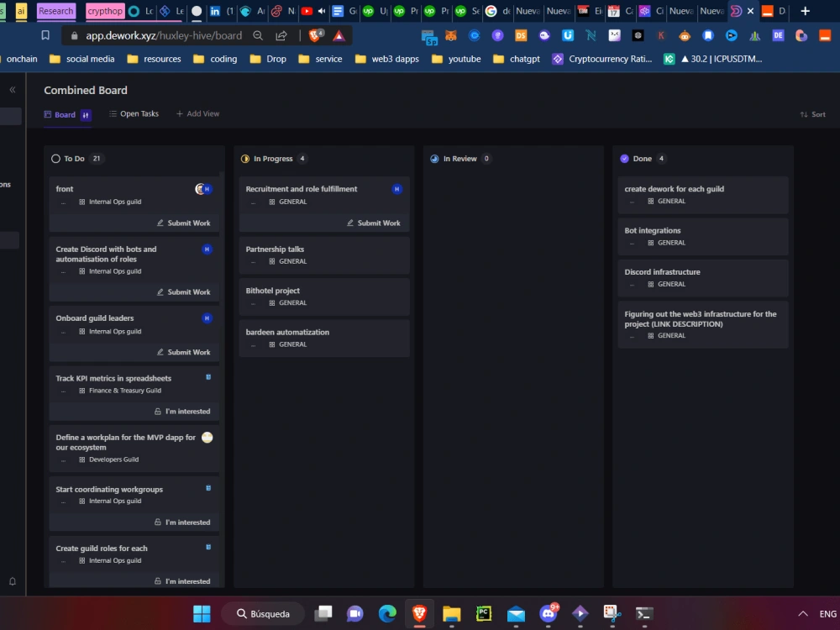This screenshot has width=840, height=630.
Task: Click I'm interested on Track KPI metrics card
Action: (182, 412)
